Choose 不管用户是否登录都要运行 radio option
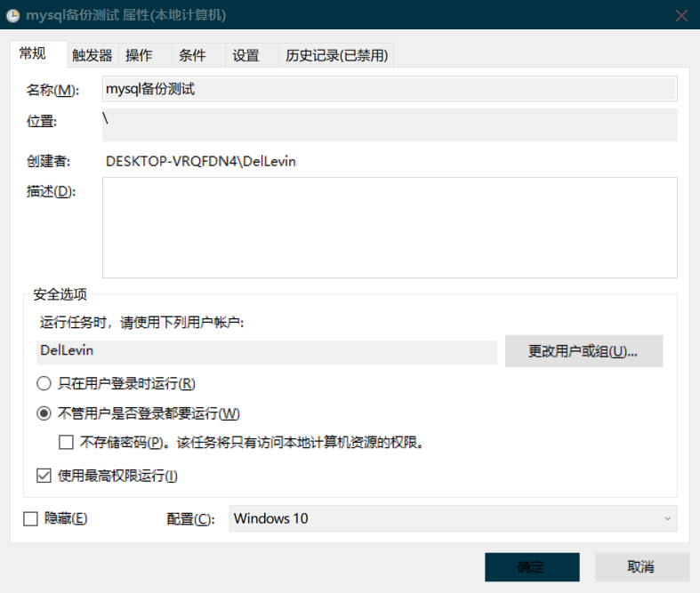Image resolution: width=700 pixels, height=593 pixels. [44, 413]
